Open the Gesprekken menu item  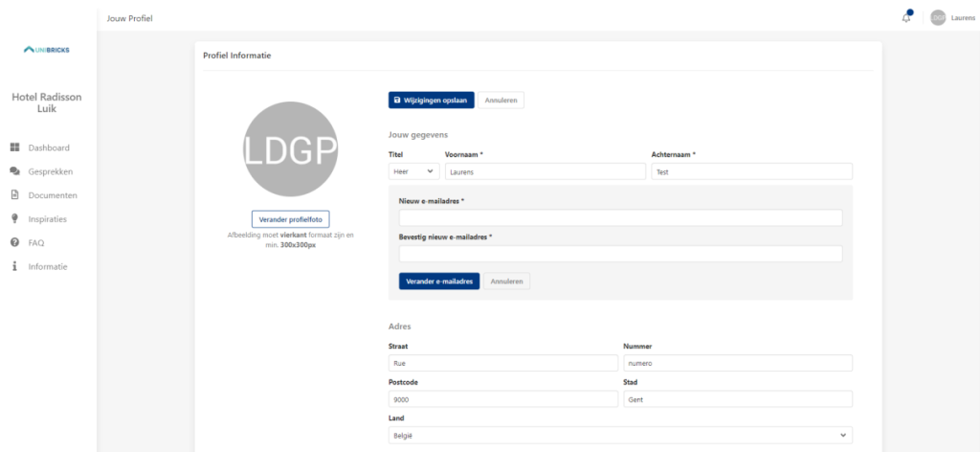coord(51,171)
